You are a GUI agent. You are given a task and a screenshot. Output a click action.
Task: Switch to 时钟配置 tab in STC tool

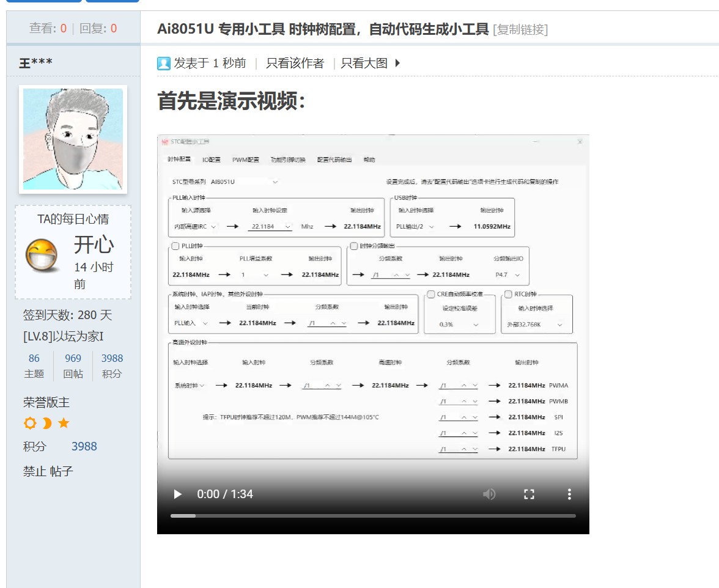179,160
